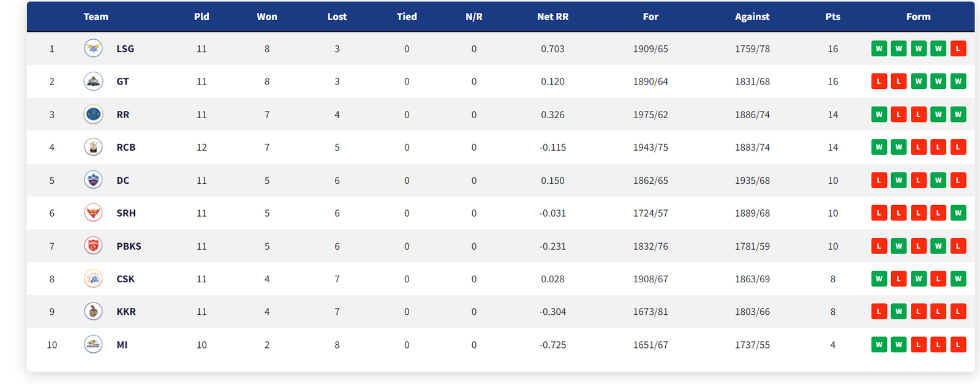
Task: Click the Net RR value -0.231
Action: 553,246
